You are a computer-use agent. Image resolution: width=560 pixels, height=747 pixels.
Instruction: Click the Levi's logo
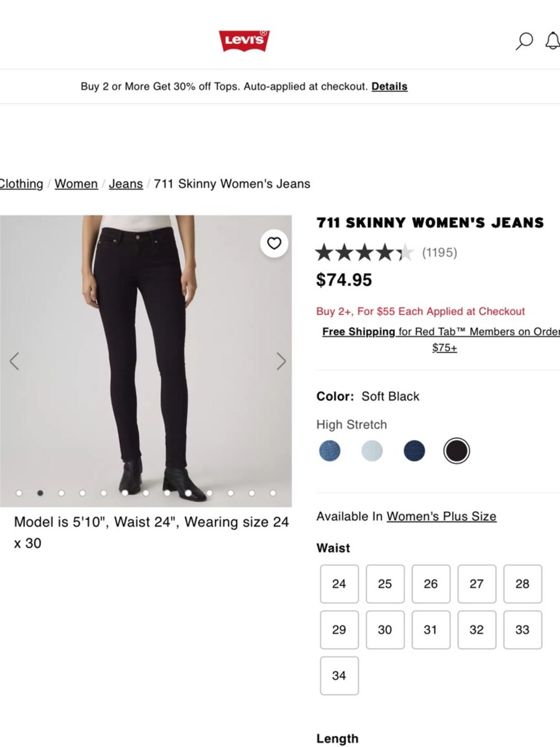pos(245,41)
